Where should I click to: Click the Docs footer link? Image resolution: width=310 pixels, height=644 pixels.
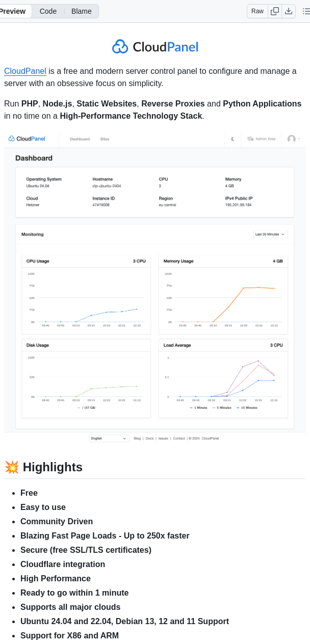click(149, 438)
